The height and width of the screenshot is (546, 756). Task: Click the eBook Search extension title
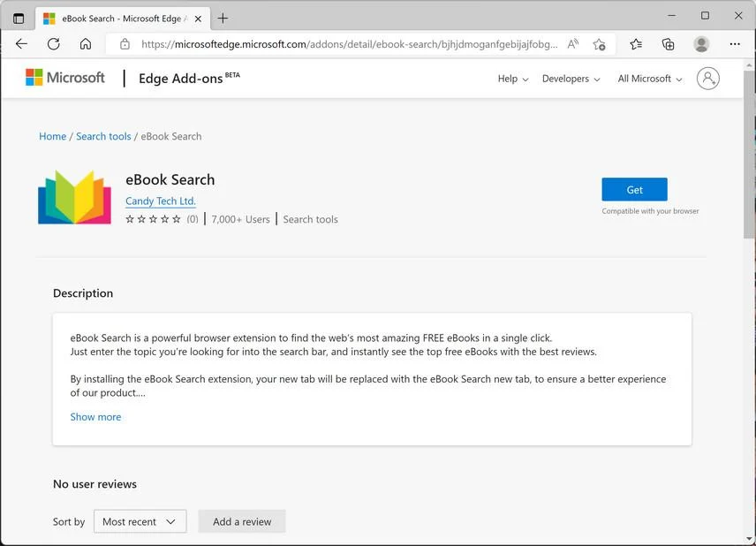coord(170,179)
